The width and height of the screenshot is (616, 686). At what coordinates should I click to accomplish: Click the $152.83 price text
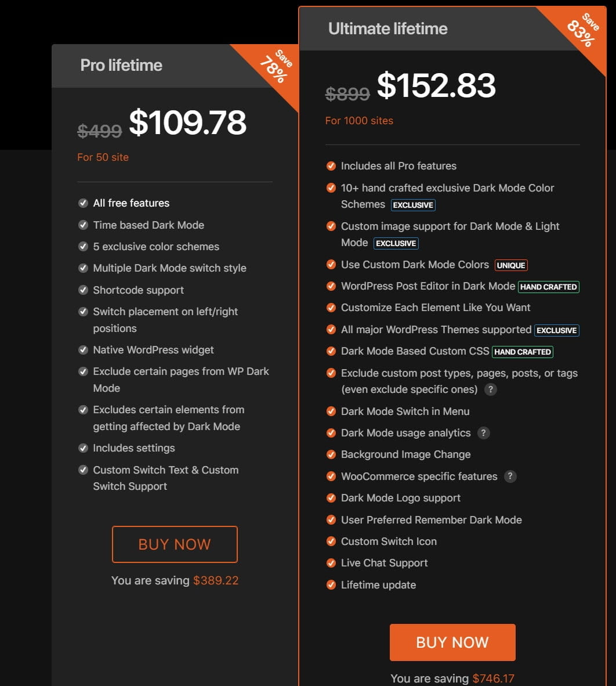(436, 85)
